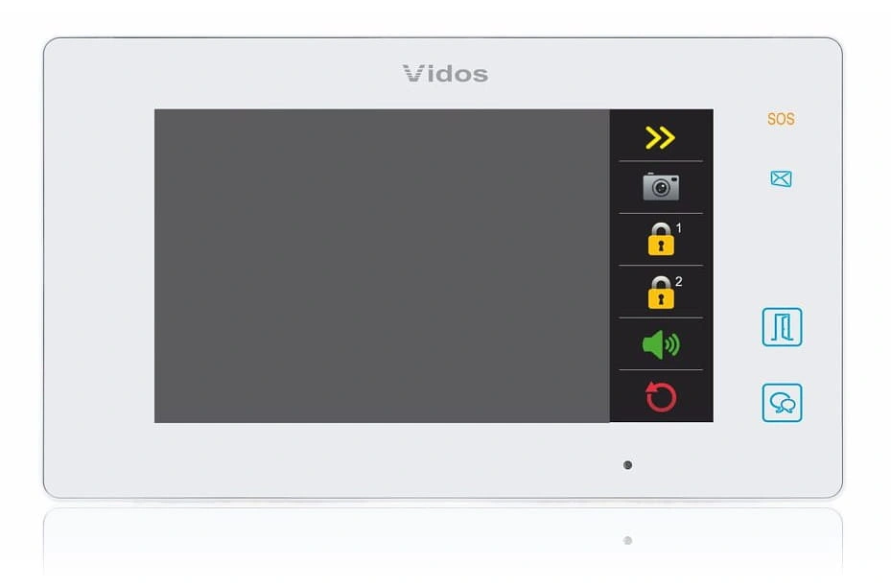The width and height of the screenshot is (891, 588).
Task: Start a call with the speech bubbles button
Action: point(782,403)
